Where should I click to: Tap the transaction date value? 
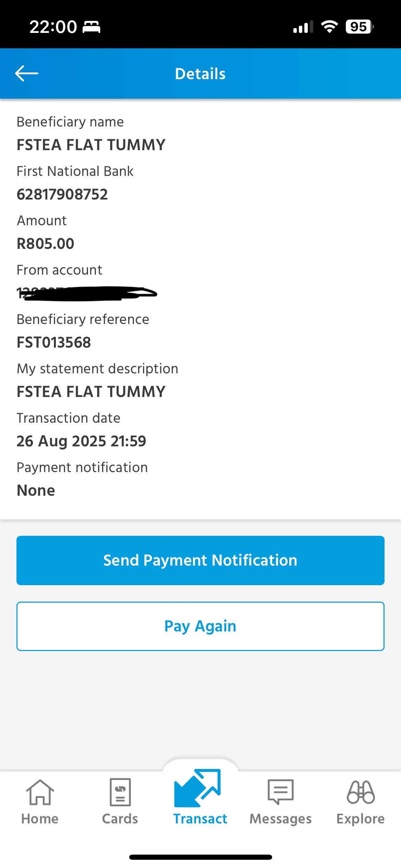tap(81, 441)
